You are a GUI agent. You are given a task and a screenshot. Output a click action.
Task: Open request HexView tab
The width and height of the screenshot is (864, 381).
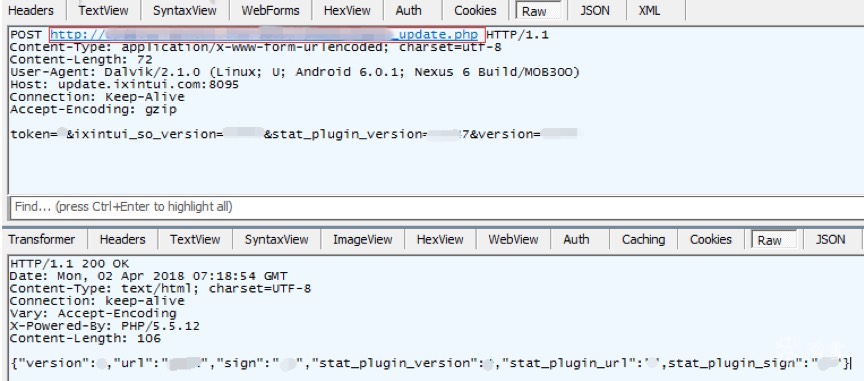coord(347,10)
